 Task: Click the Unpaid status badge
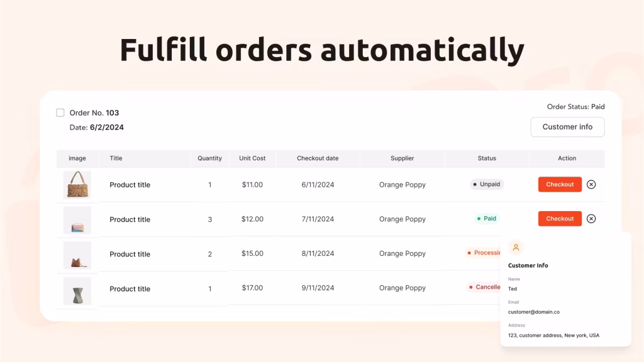point(487,184)
